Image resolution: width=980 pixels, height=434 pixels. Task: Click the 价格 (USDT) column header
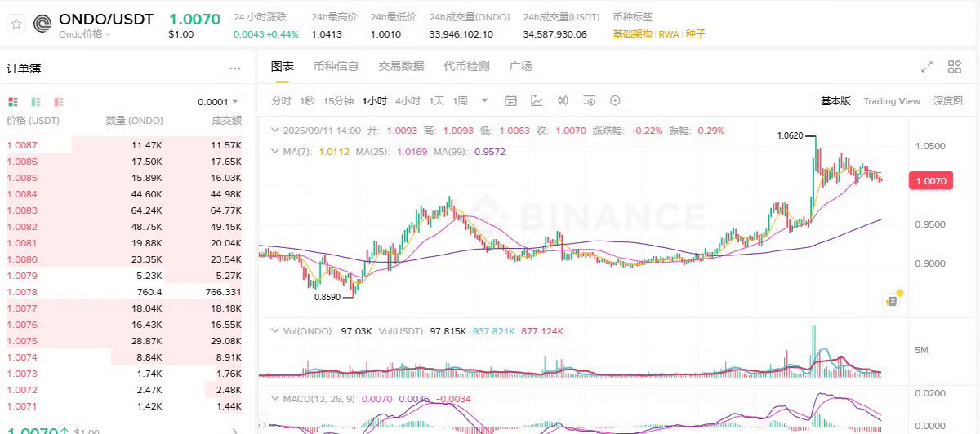pos(33,121)
